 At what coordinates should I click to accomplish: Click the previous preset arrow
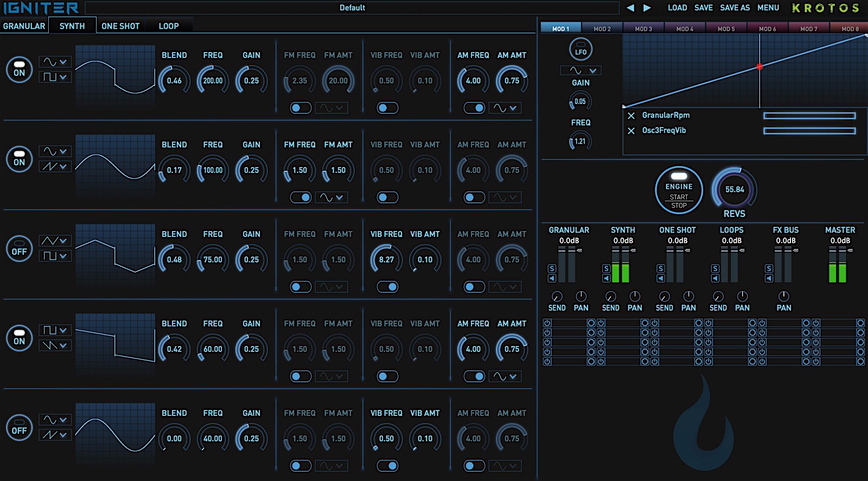pos(630,8)
